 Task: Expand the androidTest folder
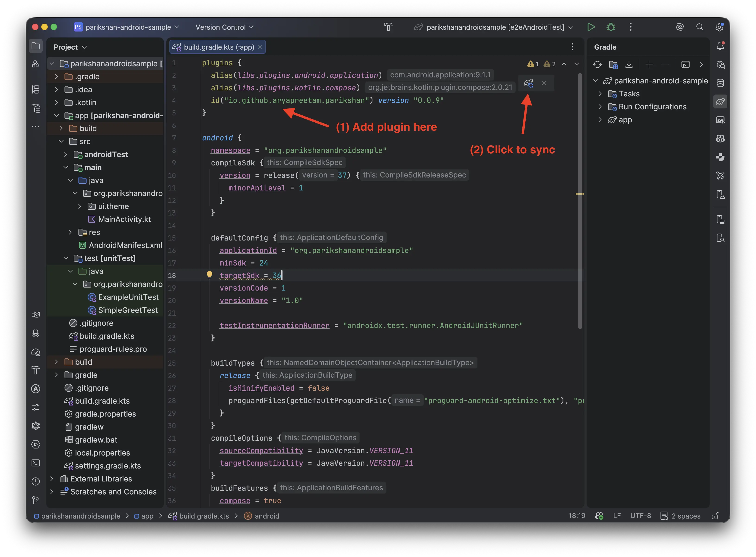click(66, 154)
